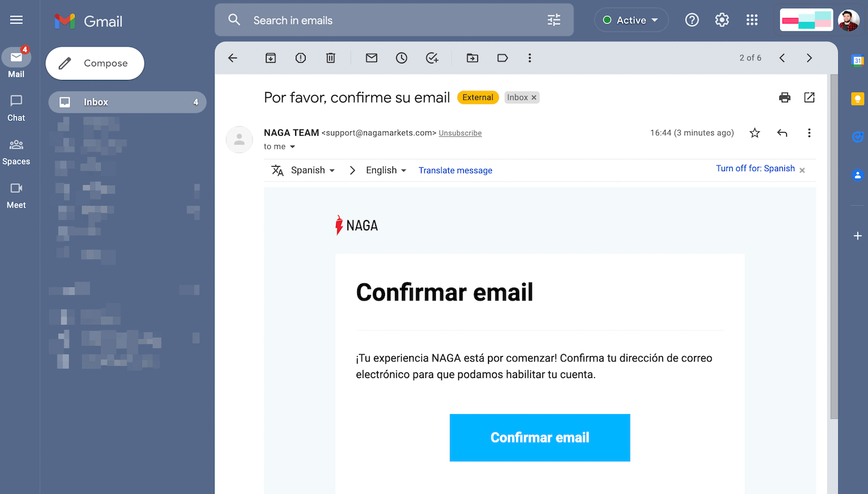The image size is (868, 494).
Task: Snooze this email
Action: (x=402, y=58)
